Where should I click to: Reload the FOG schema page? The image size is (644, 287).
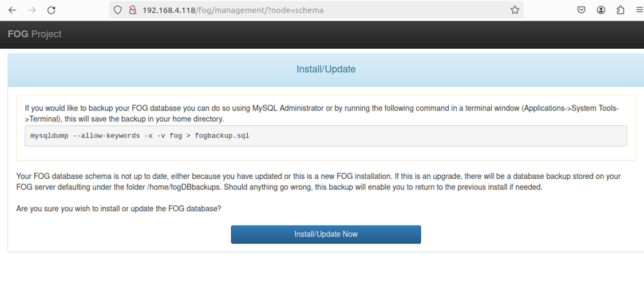click(52, 10)
